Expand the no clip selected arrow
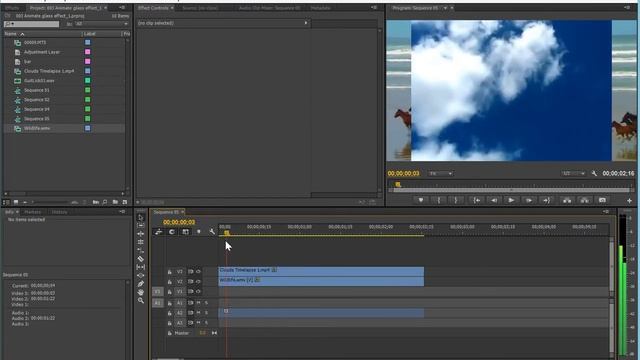 pos(306,23)
